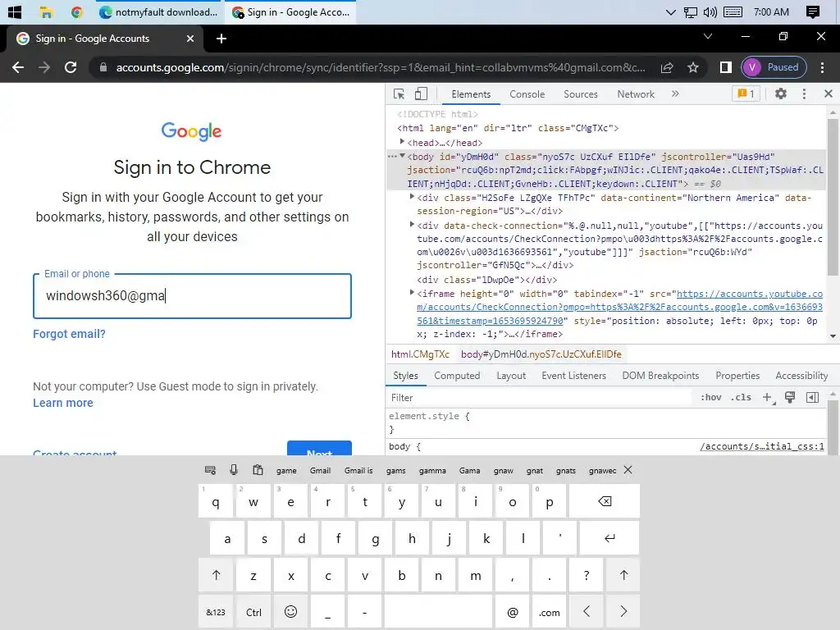
Task: Expand the head element node
Action: pos(402,141)
